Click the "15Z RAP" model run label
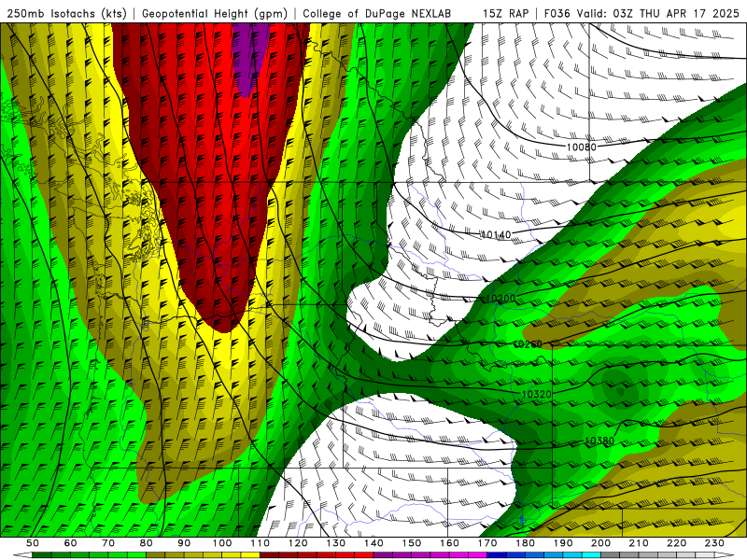This screenshot has width=747, height=560. pyautogui.click(x=505, y=13)
